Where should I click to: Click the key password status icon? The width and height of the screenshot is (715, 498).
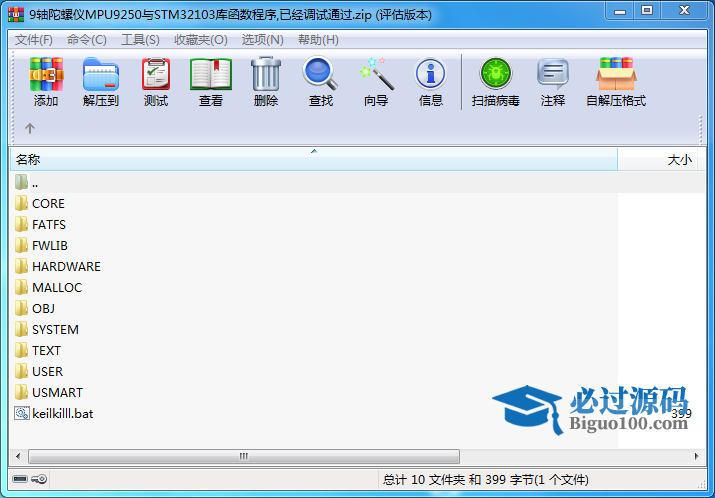click(x=39, y=479)
